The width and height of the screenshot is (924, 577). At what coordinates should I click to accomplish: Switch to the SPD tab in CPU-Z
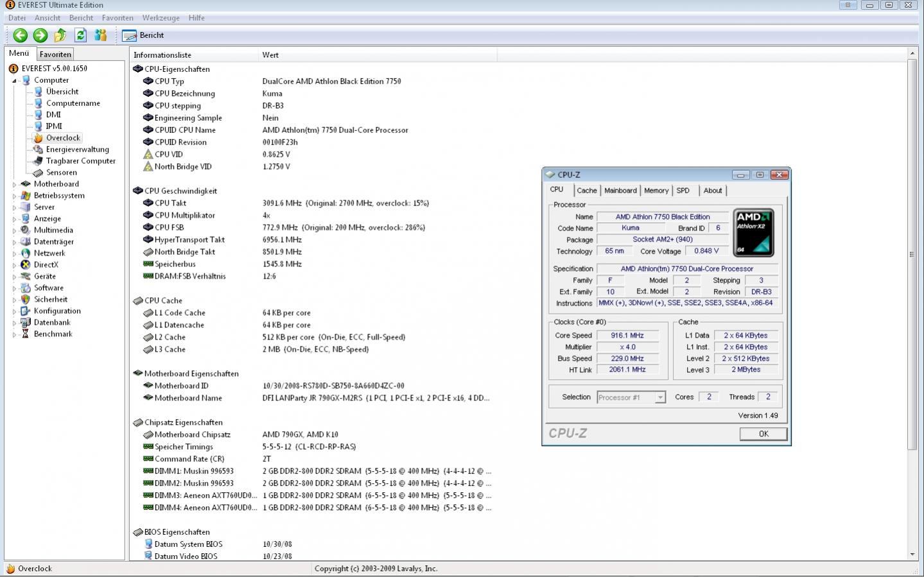(683, 191)
